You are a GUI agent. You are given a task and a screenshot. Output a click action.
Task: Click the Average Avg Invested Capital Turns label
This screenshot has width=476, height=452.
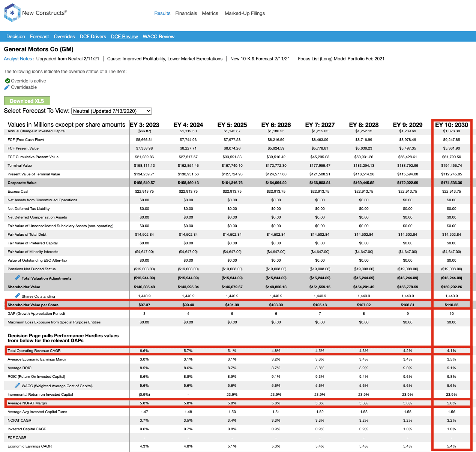tap(38, 412)
